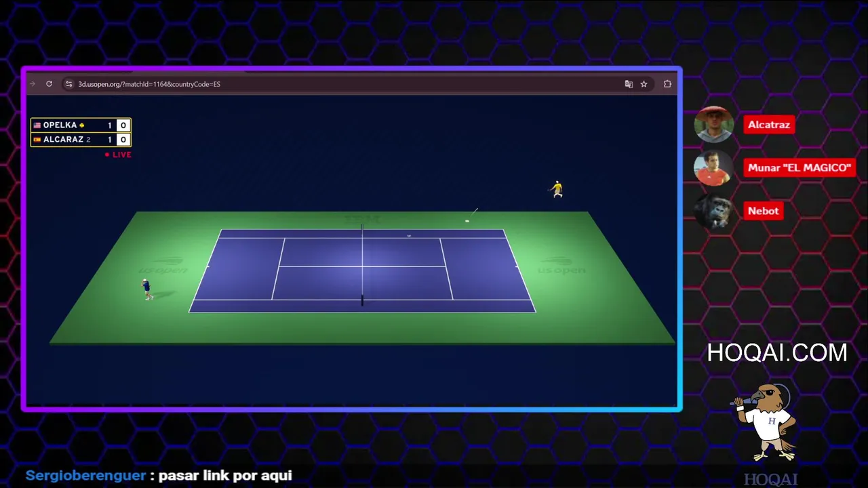Open the translate page icon

[x=629, y=84]
